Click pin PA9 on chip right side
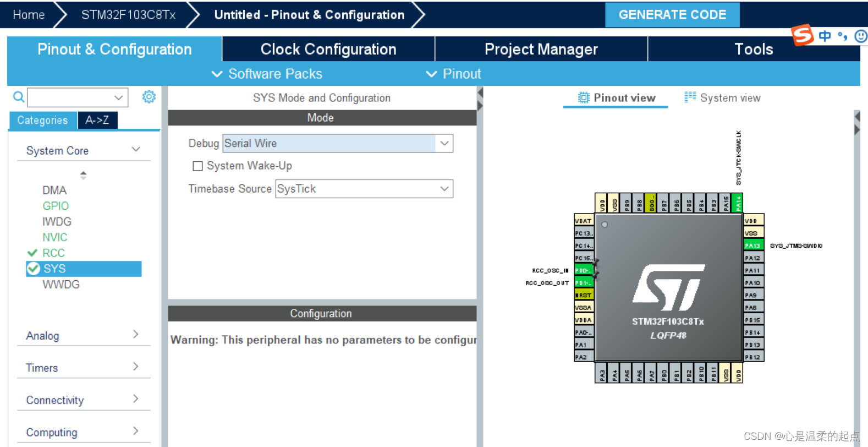 753,295
